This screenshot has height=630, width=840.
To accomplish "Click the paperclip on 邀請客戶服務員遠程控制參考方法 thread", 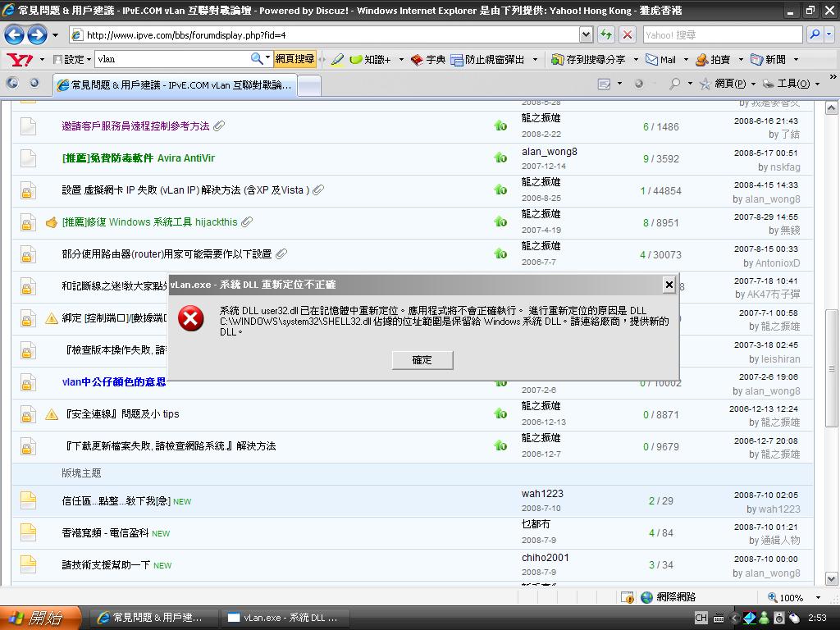I will pos(218,126).
